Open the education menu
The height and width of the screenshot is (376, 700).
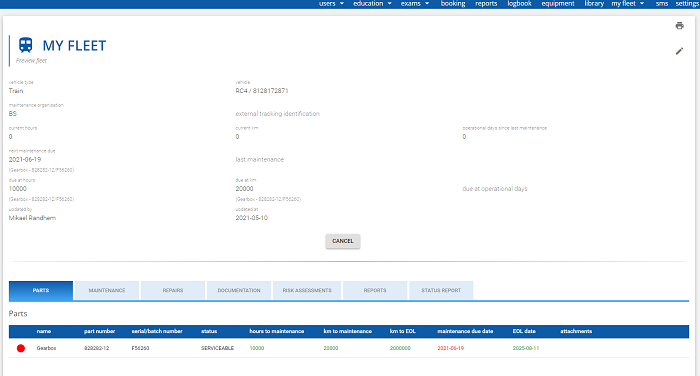click(x=368, y=4)
